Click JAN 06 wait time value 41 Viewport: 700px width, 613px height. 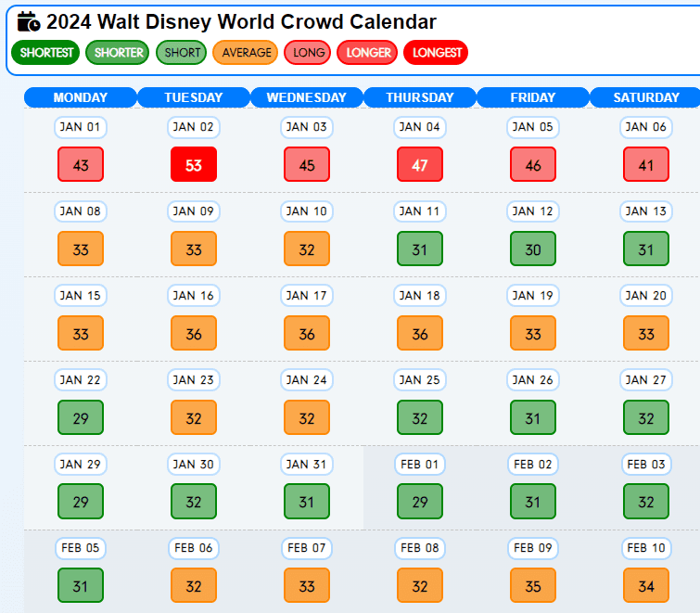coord(646,164)
